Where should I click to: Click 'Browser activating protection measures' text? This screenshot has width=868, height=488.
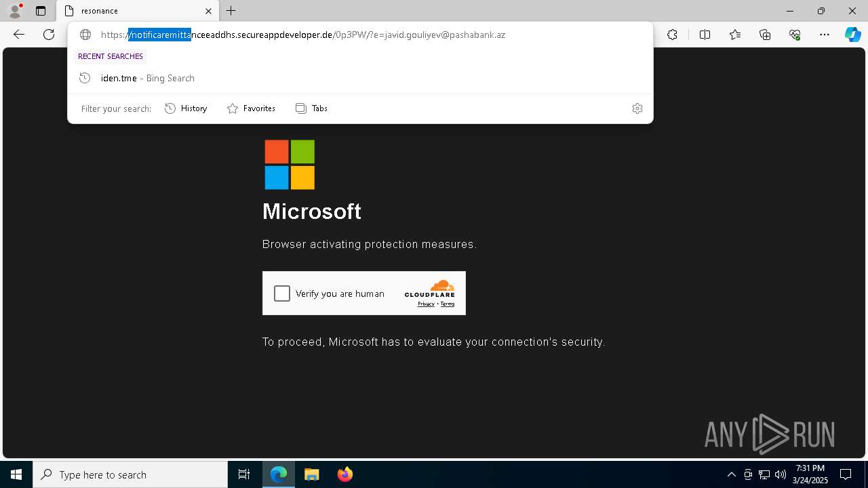370,244
